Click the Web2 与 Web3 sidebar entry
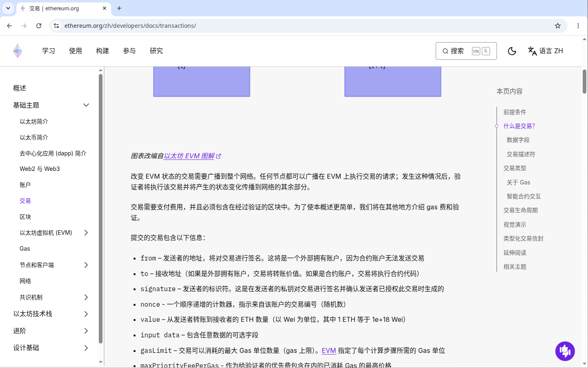This screenshot has width=588, height=368. tap(40, 169)
